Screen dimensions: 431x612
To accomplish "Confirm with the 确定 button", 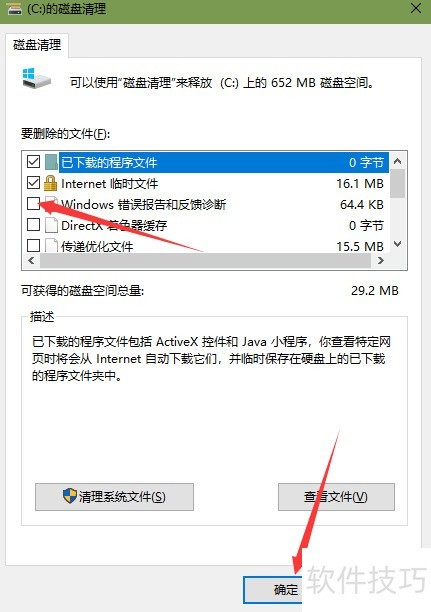I will coord(273,589).
